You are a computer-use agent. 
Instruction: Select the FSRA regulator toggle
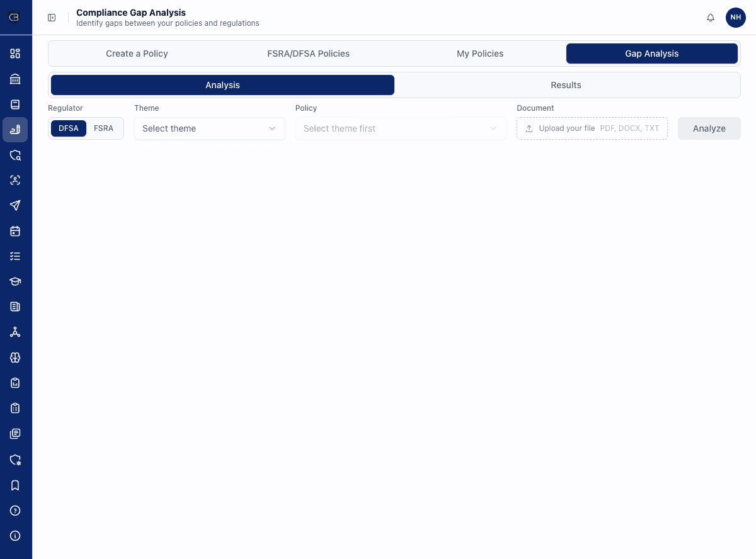point(103,128)
